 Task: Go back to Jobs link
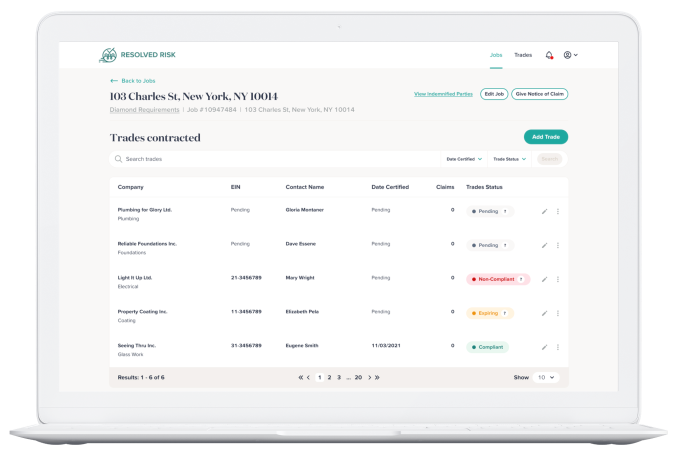click(133, 81)
